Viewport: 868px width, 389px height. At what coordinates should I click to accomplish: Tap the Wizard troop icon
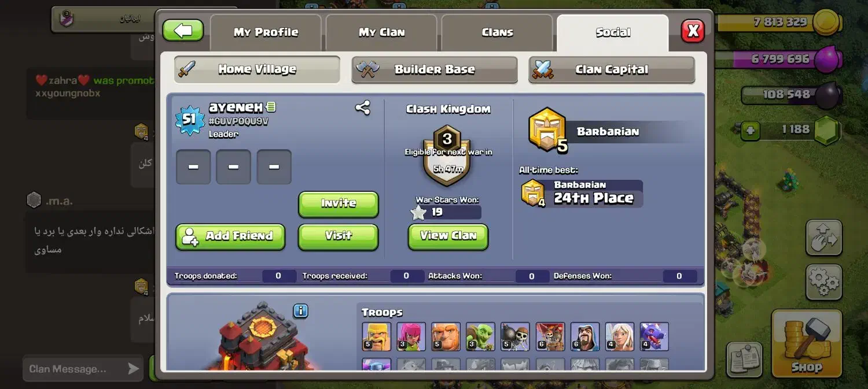coord(584,336)
